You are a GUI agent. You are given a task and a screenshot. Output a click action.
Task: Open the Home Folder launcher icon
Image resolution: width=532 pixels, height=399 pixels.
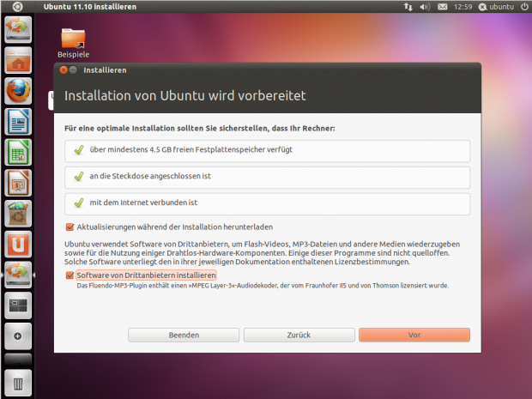point(18,60)
